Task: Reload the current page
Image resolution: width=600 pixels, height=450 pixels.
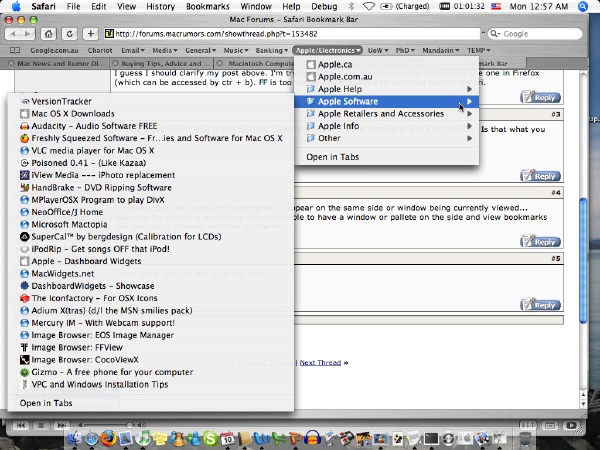Action: pos(70,34)
